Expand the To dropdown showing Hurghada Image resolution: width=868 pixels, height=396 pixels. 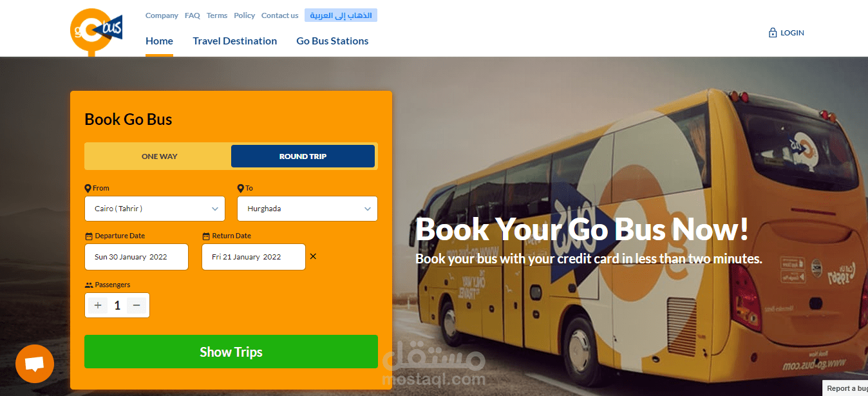308,209
